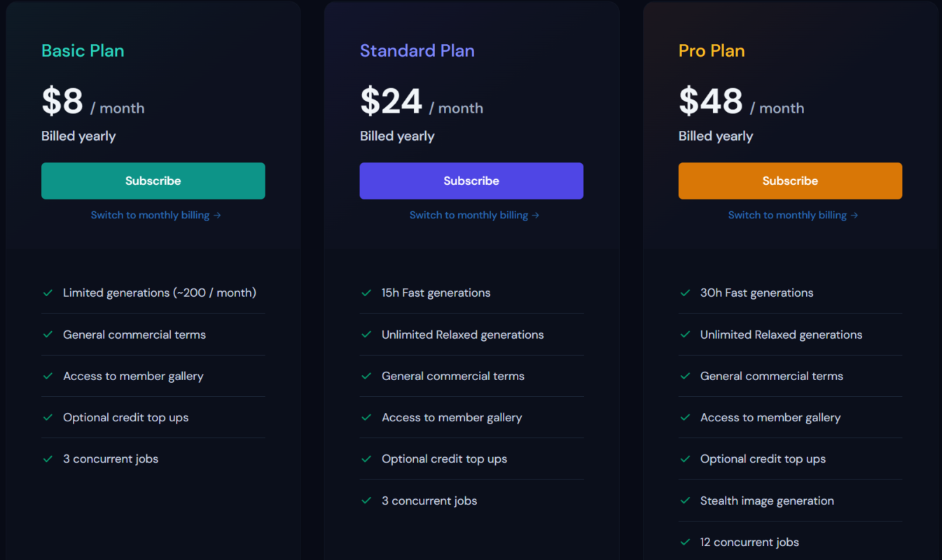Switch Basic Plan to monthly billing
942x560 pixels.
(155, 215)
